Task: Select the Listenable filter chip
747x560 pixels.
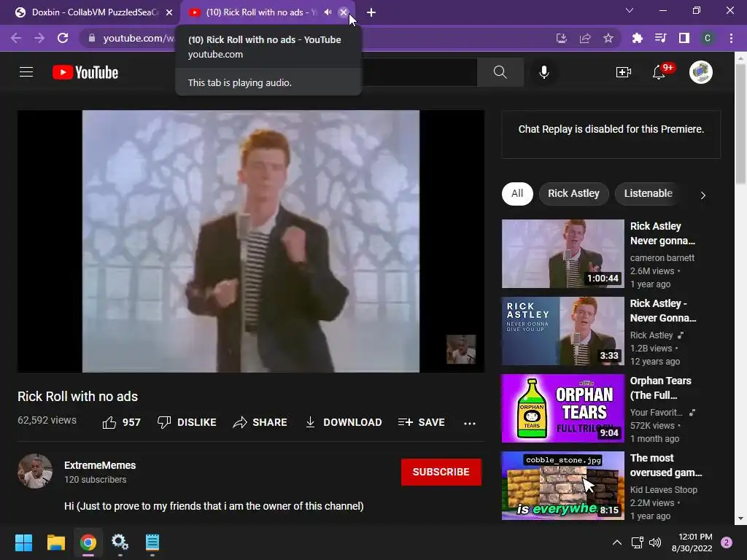Action: coord(648,193)
